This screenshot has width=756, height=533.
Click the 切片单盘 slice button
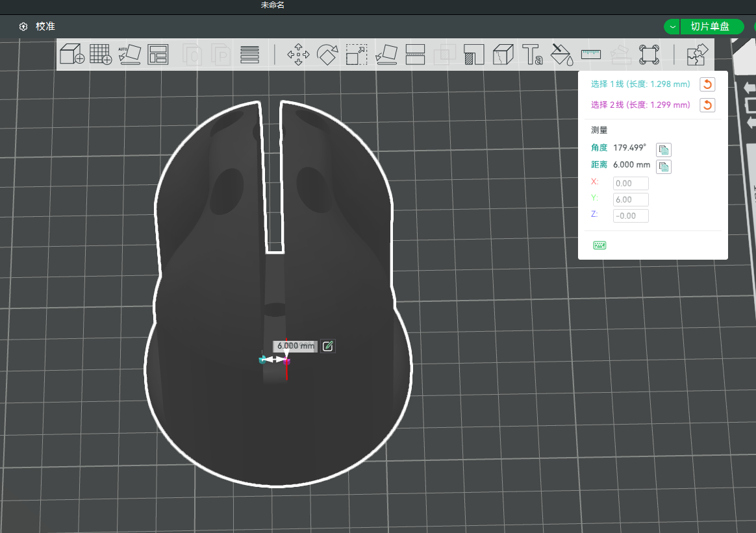tap(710, 27)
